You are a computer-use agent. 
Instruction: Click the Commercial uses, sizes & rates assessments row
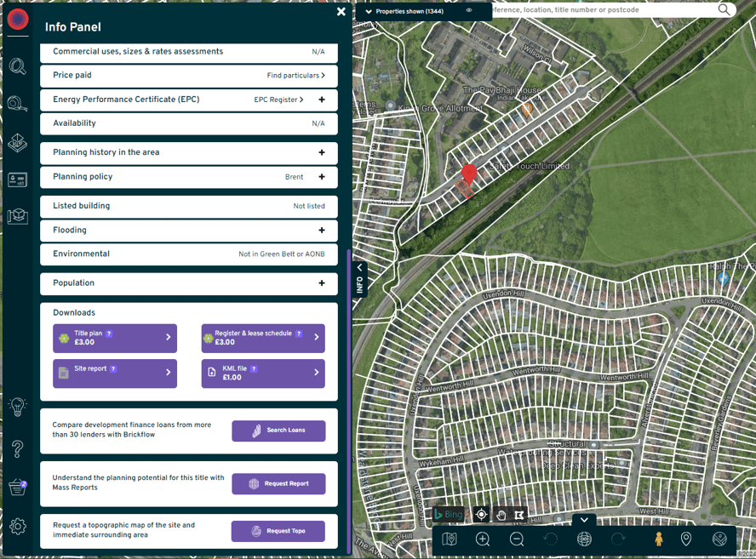(189, 52)
